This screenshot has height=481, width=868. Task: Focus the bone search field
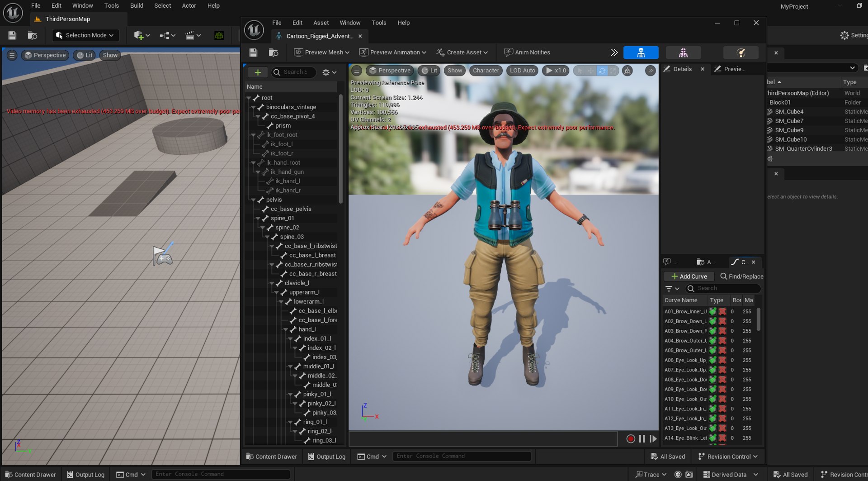(x=294, y=72)
